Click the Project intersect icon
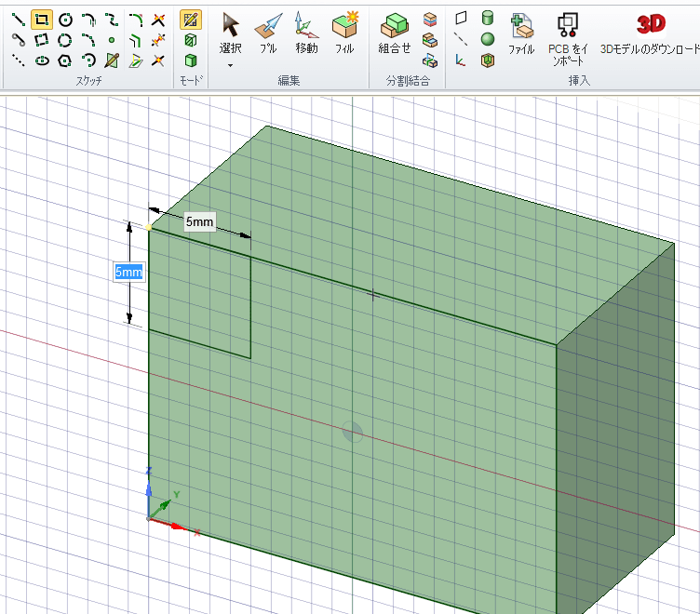Image resolution: width=700 pixels, height=614 pixels. pos(430,60)
